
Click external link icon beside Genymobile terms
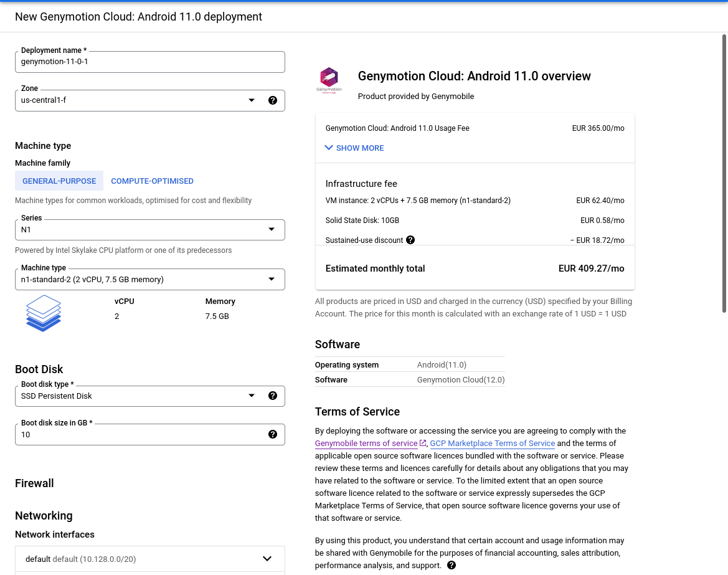tap(423, 443)
